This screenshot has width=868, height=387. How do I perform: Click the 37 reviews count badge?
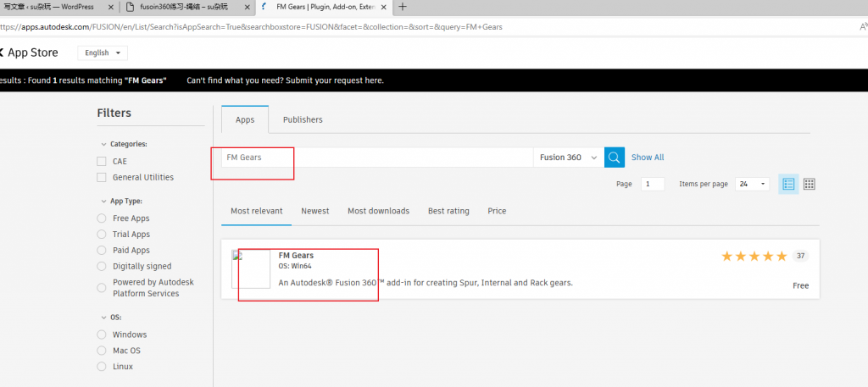(x=800, y=256)
